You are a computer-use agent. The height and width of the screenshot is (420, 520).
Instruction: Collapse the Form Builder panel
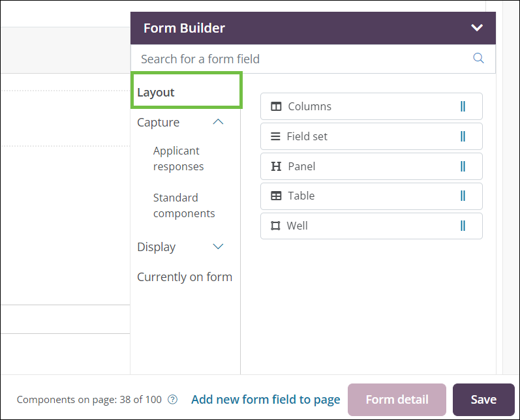[477, 28]
